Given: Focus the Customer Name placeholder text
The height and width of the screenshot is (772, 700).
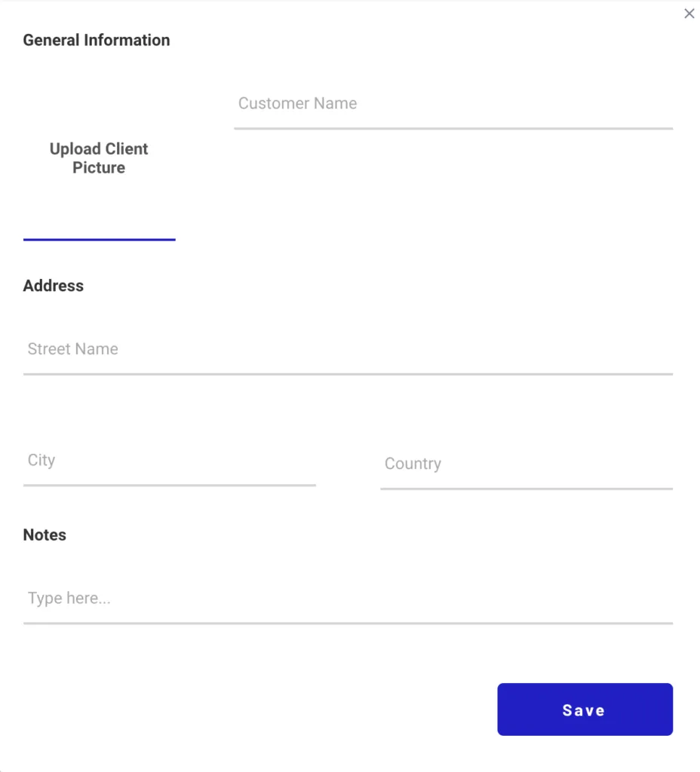Looking at the screenshot, I should click(297, 103).
